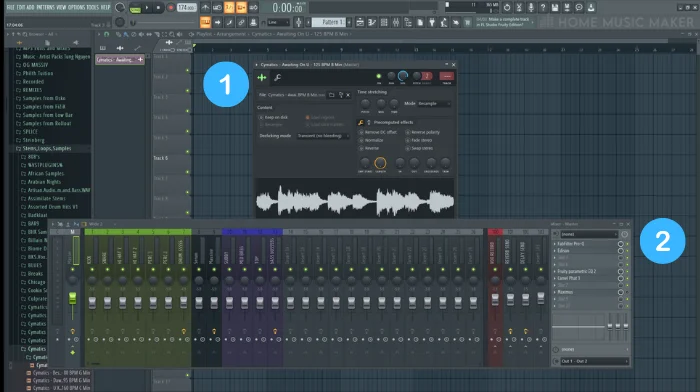Viewport: 700px width, 392px height.
Task: Expand 'Samples from Low Bar' folder
Action: tap(46, 115)
